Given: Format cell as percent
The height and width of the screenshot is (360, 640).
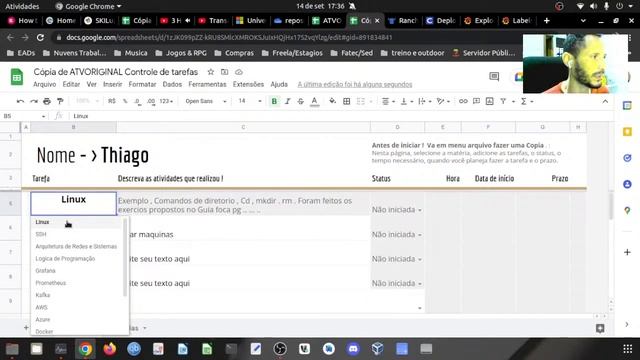Looking at the screenshot, I should [125, 101].
